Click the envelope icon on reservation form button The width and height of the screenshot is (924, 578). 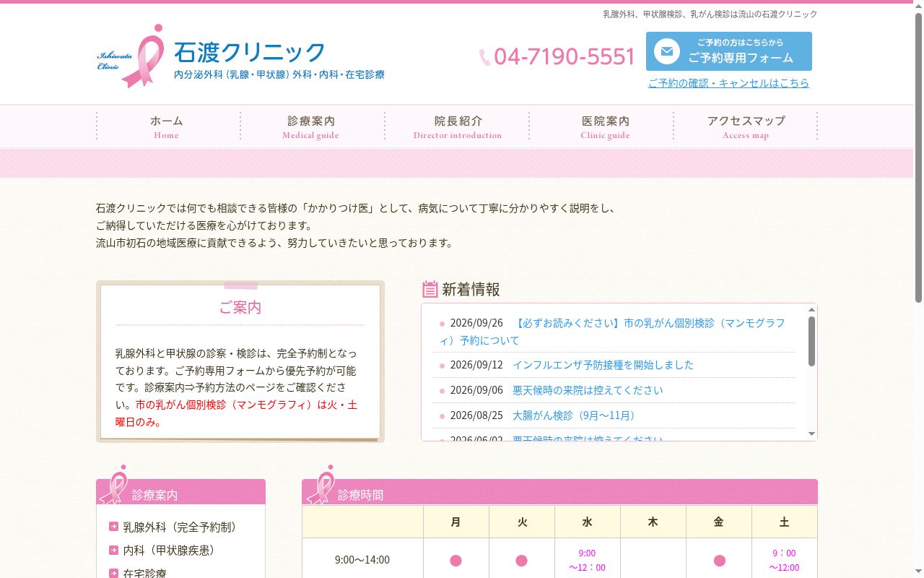click(x=667, y=51)
